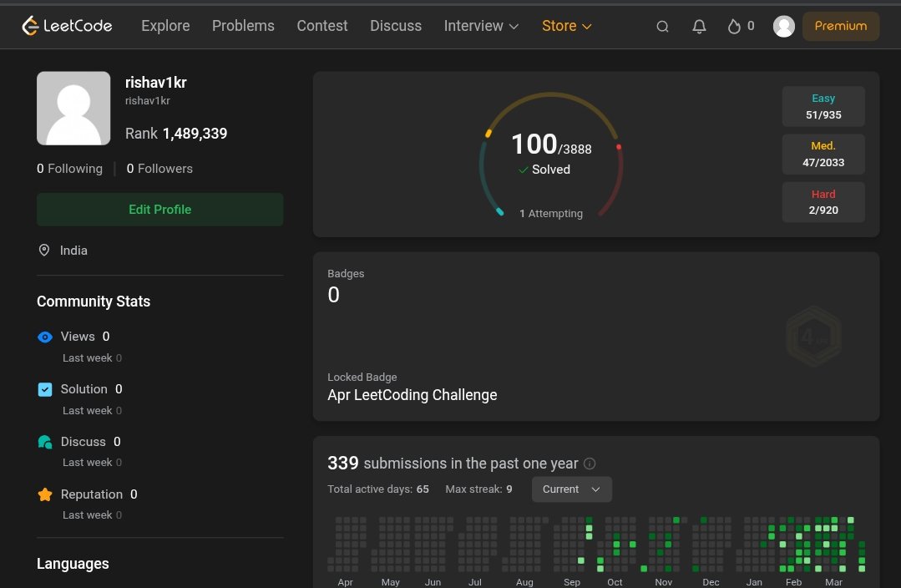Go to the Explore page
The image size is (901, 588).
165,26
